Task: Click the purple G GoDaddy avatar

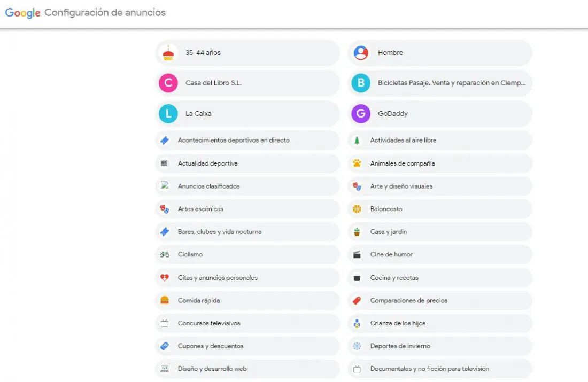Action: click(361, 114)
